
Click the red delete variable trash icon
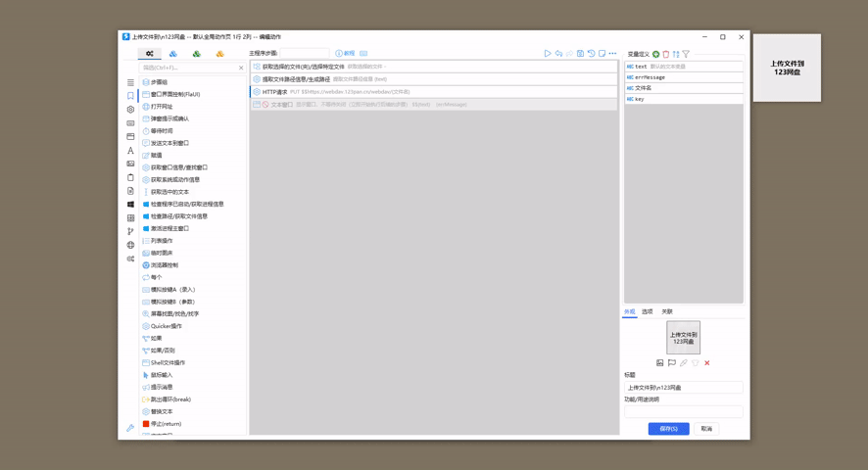(666, 55)
